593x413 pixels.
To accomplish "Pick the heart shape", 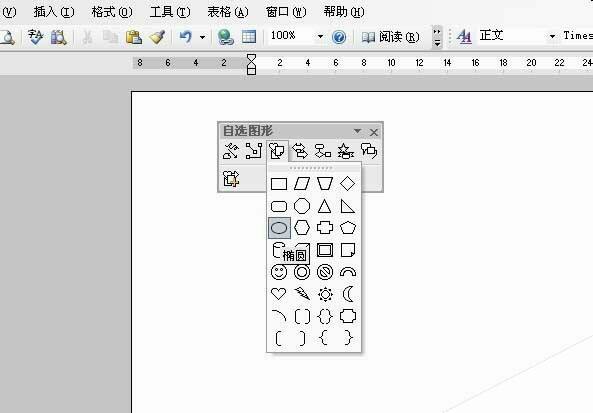I will [279, 294].
